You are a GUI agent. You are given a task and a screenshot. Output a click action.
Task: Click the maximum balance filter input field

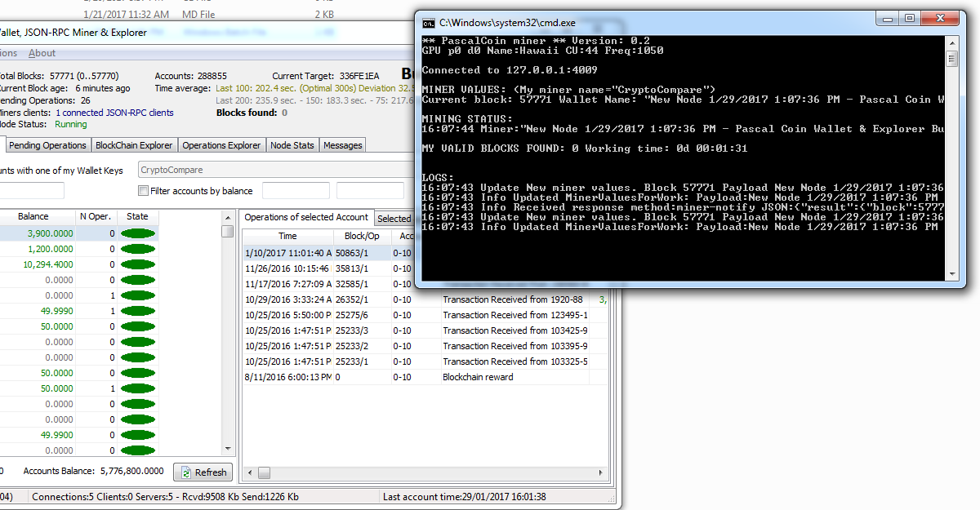tap(370, 191)
